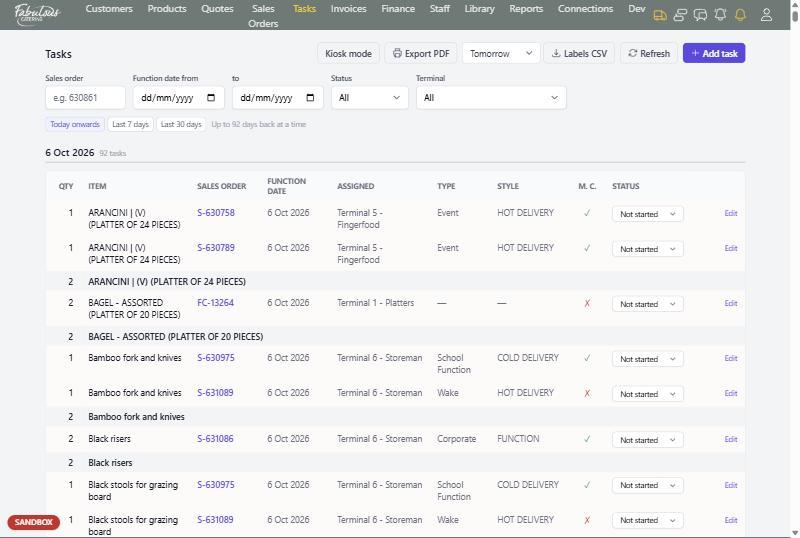Open status dropdown for Arancini S-630789
The width and height of the screenshot is (800, 538).
pyautogui.click(x=647, y=249)
